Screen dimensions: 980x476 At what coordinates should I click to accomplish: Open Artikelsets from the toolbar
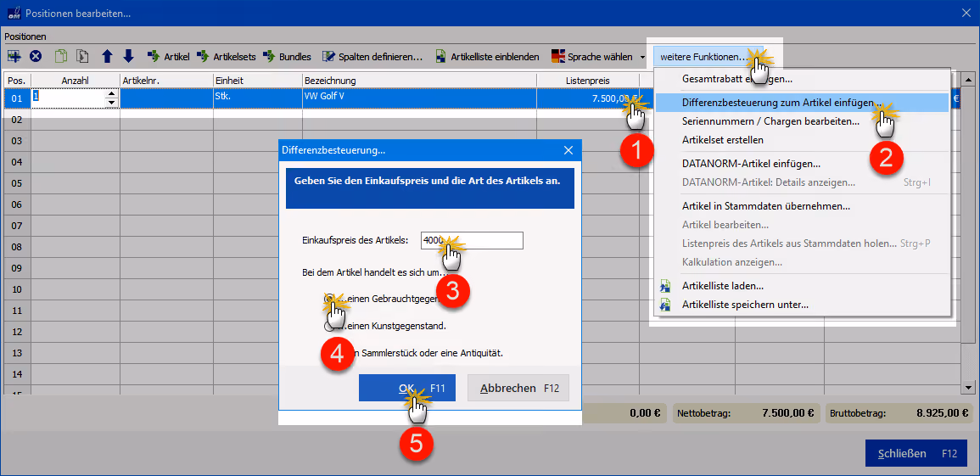(x=226, y=57)
